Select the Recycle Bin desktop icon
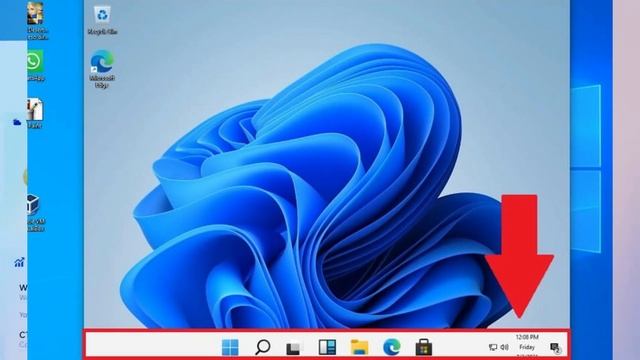Viewport: 640px width, 360px height. point(102,20)
